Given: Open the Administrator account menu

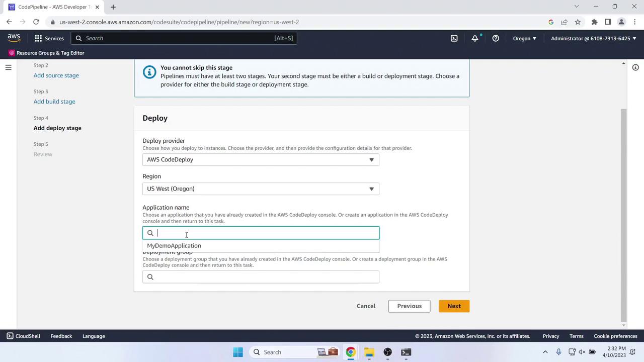Looking at the screenshot, I should tap(593, 38).
